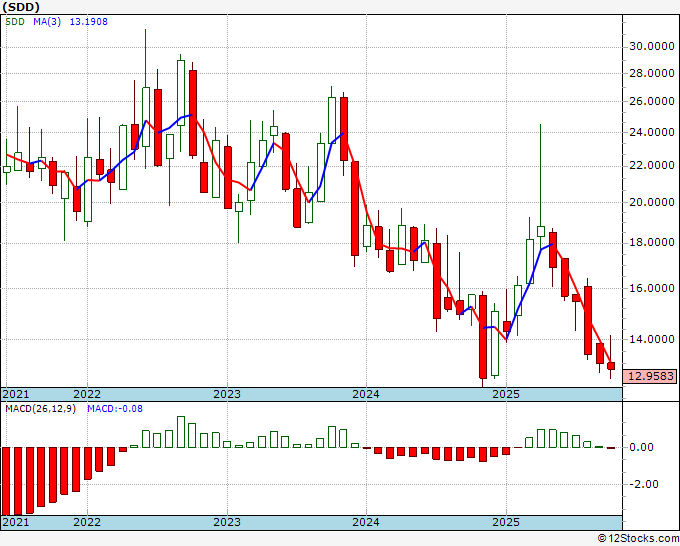Click the 24.0000 price axis label

(652, 132)
